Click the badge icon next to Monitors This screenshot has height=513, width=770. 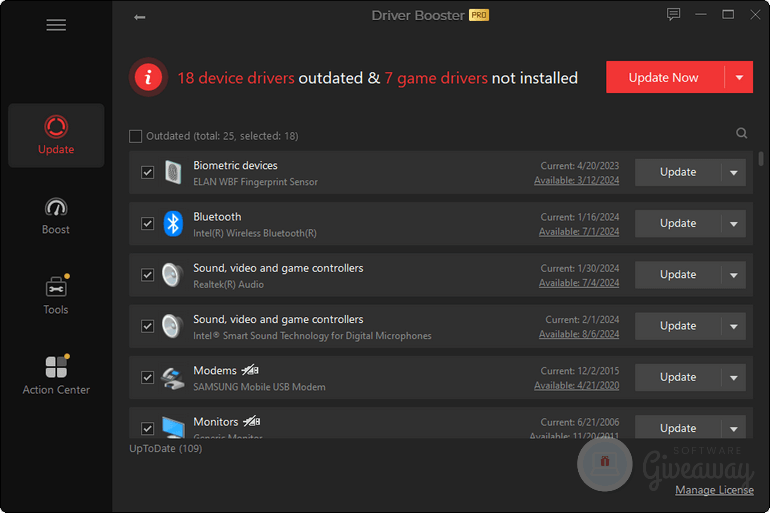click(x=251, y=421)
